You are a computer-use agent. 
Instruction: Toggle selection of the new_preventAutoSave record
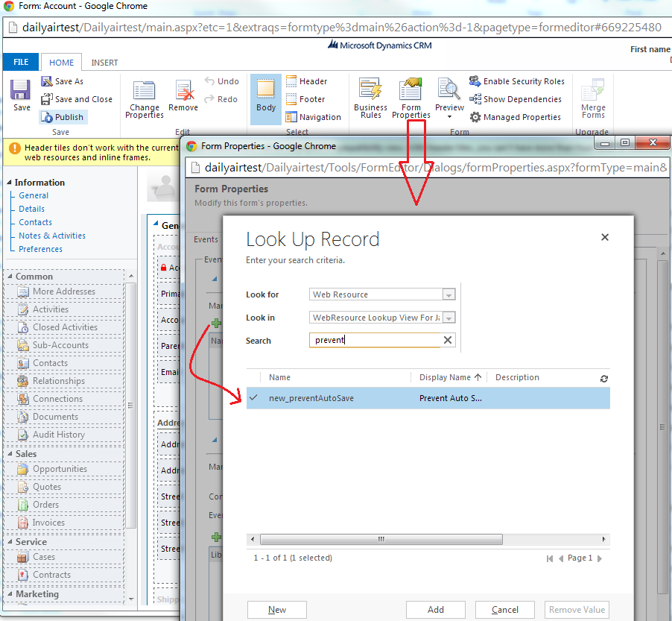(253, 398)
